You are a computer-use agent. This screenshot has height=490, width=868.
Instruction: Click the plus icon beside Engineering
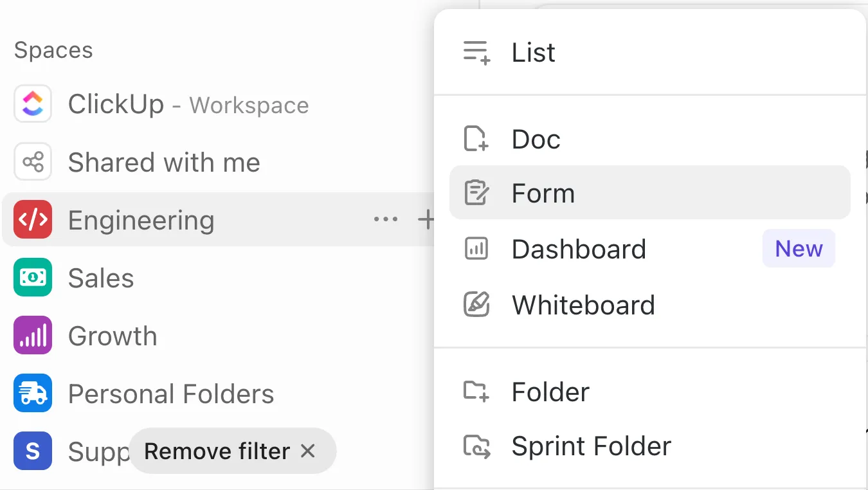pos(426,220)
